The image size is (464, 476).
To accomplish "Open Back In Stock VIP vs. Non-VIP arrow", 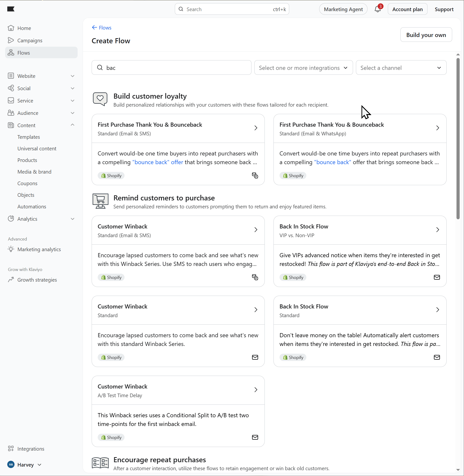I will (x=437, y=230).
